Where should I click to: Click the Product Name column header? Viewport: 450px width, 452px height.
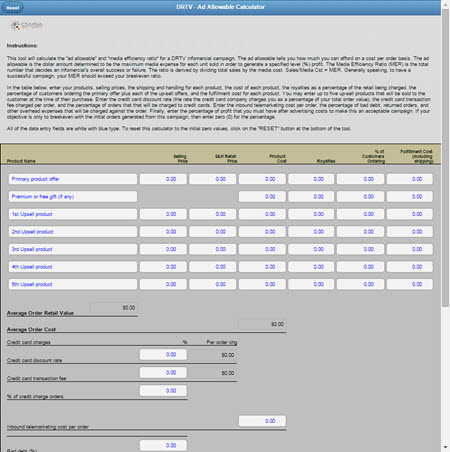click(21, 161)
